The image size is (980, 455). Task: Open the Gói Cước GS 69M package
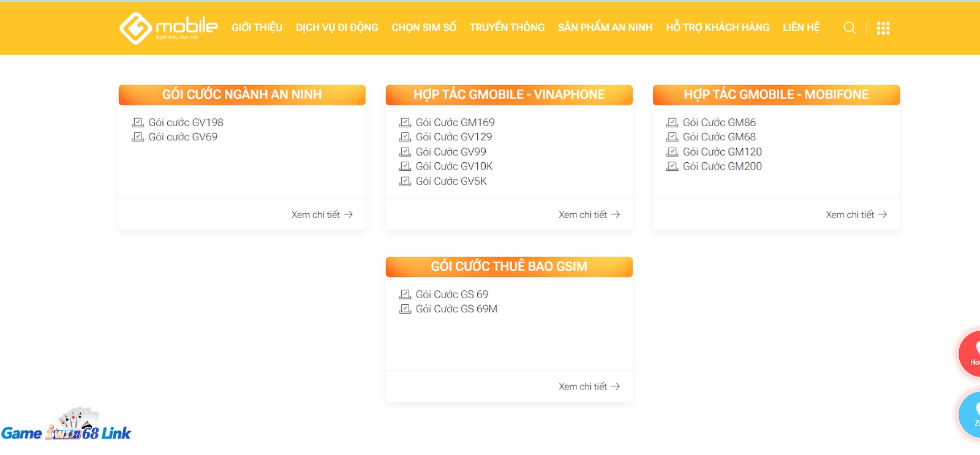456,309
